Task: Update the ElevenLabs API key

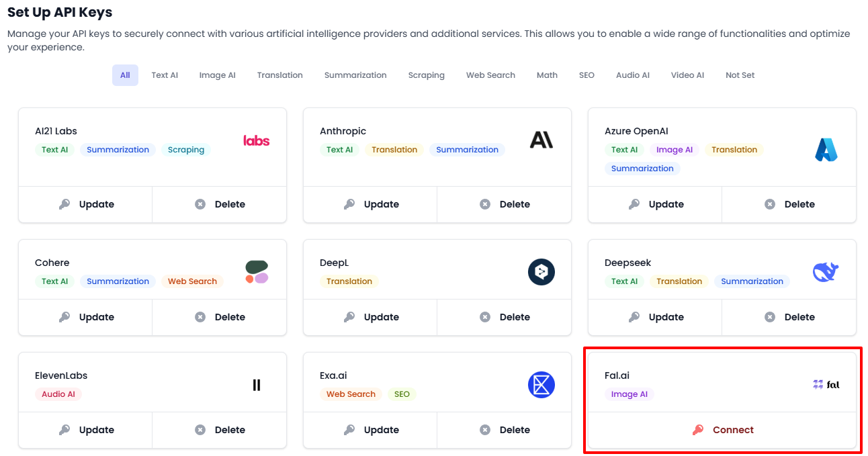Action: pos(85,430)
